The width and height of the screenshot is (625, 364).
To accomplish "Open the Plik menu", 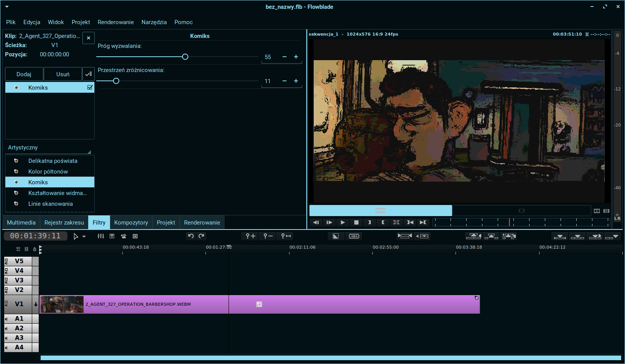I will (11, 22).
